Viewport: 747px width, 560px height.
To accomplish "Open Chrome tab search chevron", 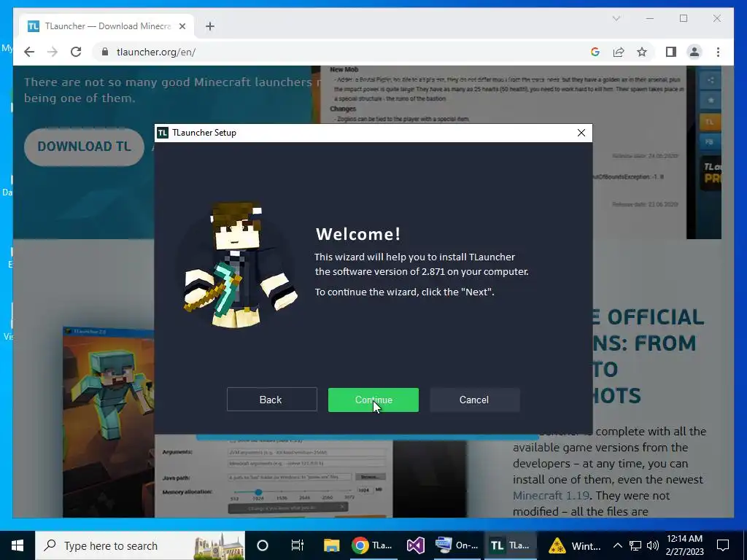I will 616,18.
